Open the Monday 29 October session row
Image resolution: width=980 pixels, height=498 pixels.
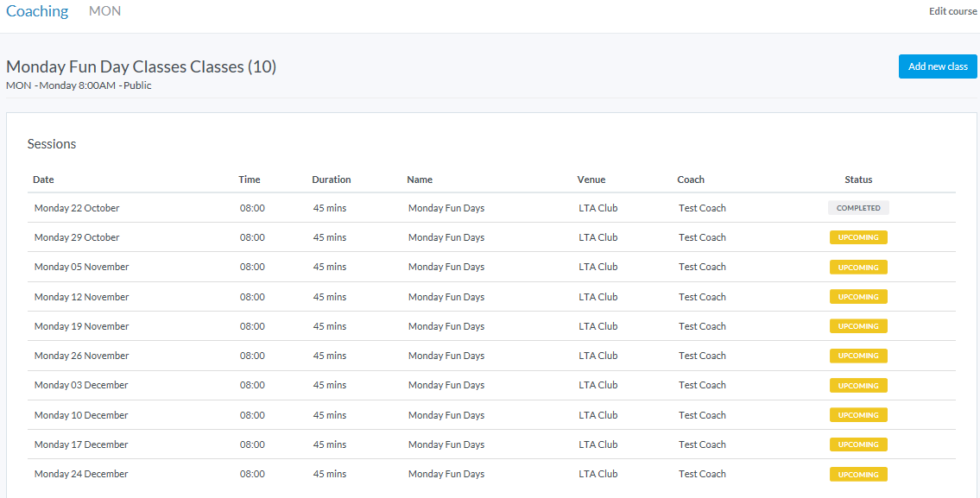77,237
